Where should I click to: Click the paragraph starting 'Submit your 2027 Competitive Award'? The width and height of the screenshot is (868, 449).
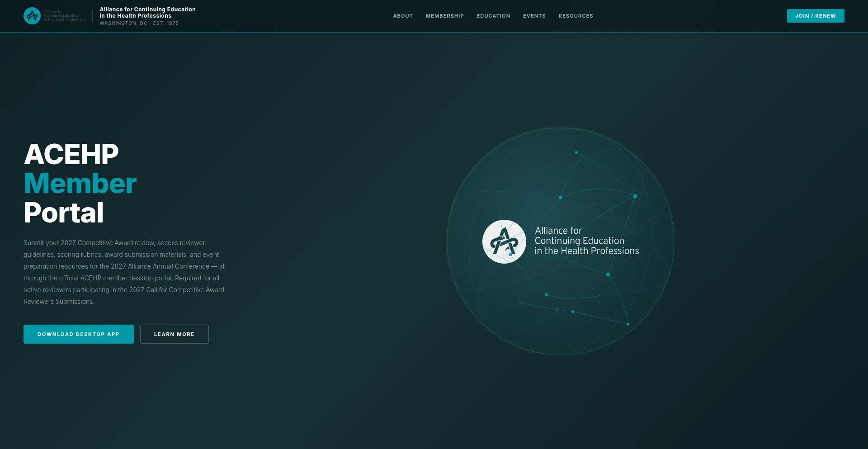click(x=125, y=272)
